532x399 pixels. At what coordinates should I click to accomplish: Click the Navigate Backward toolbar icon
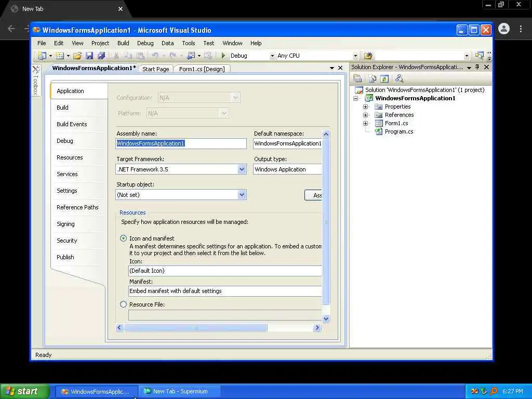click(x=191, y=56)
